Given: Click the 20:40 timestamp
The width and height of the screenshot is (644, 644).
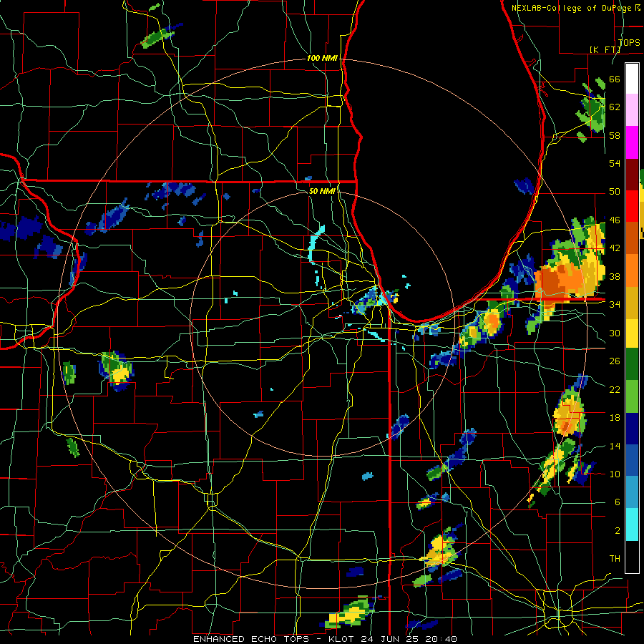Looking at the screenshot, I should 440,639.
